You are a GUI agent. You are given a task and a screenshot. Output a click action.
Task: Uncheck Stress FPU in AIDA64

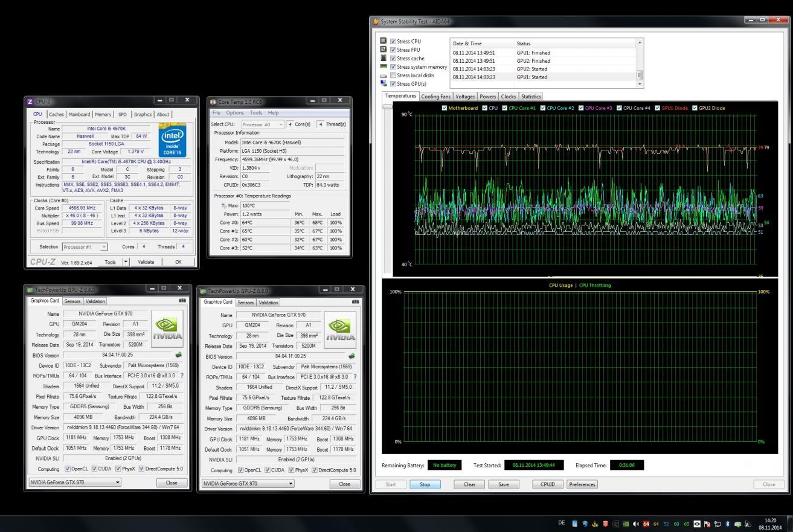tap(394, 50)
